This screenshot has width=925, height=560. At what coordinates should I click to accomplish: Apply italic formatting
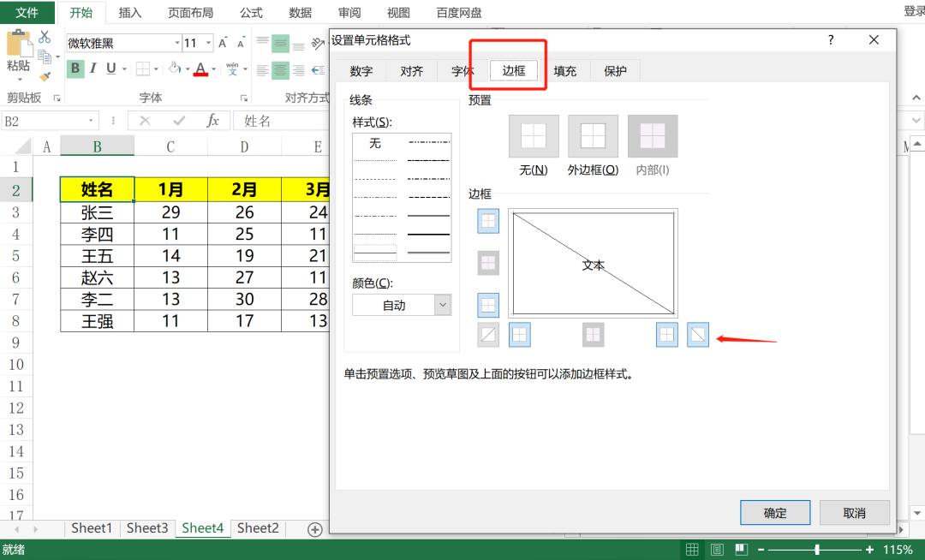[x=92, y=69]
